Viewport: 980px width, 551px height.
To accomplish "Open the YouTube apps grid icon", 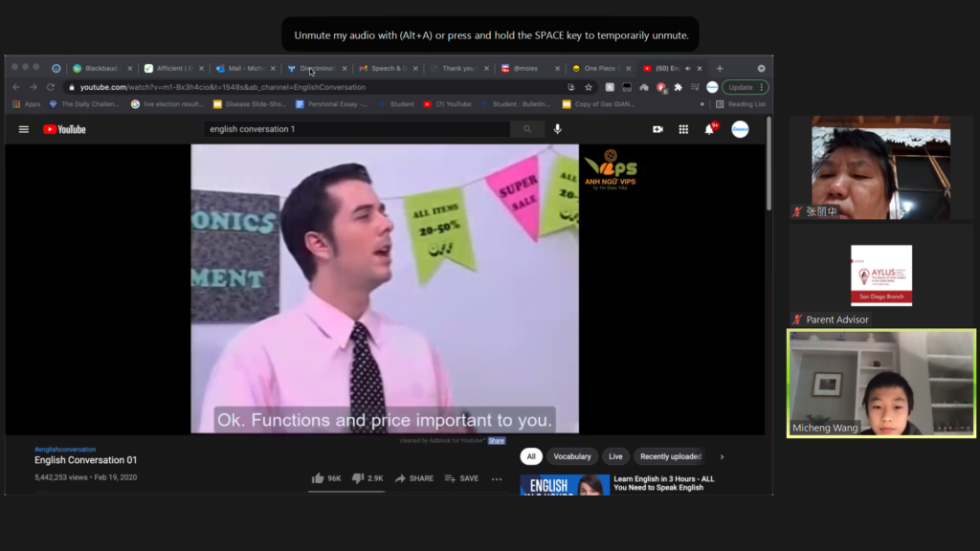I will point(683,129).
